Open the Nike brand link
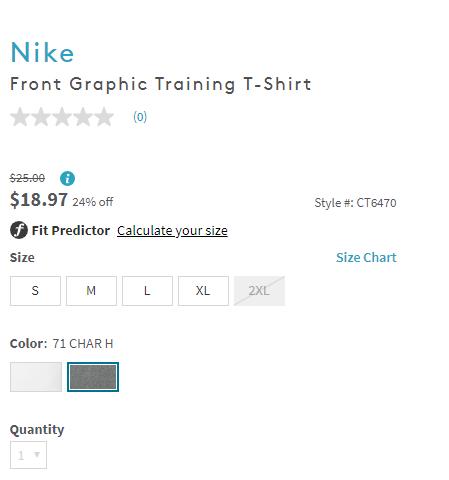The image size is (449, 480). click(x=42, y=52)
